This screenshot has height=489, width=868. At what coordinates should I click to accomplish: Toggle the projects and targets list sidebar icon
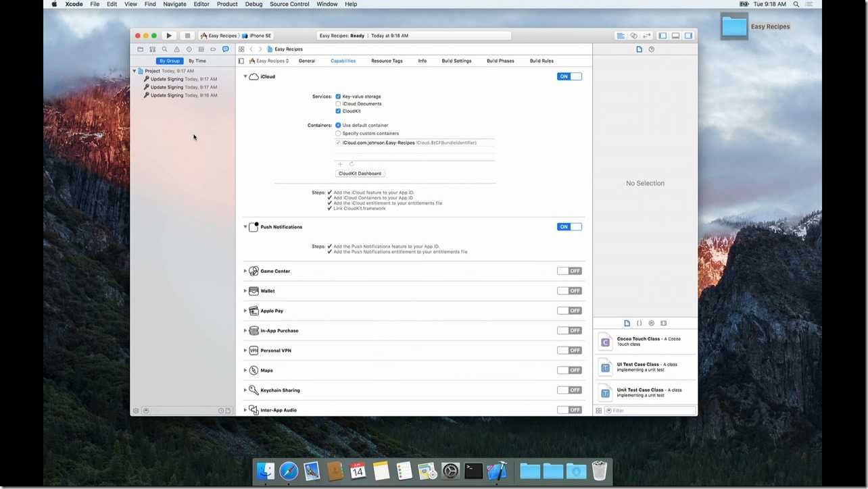pyautogui.click(x=241, y=61)
